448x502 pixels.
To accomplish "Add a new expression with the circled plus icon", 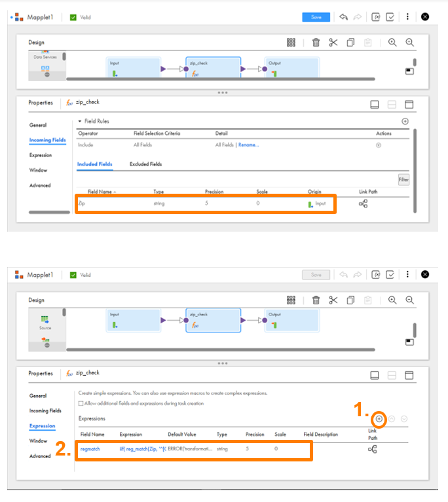I will click(x=379, y=419).
